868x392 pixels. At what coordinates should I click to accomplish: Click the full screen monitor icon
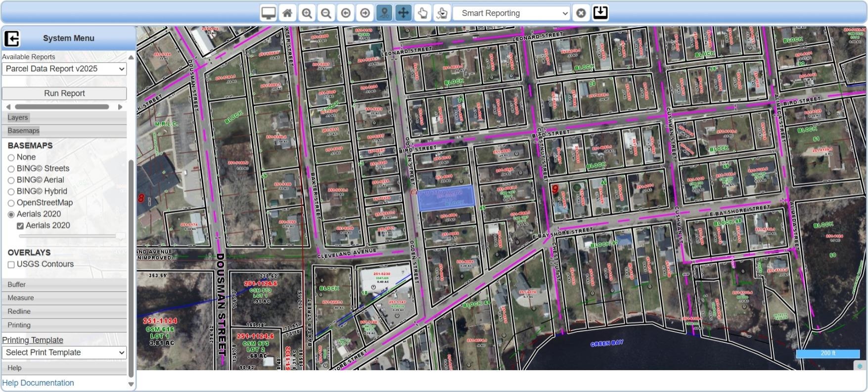pos(269,13)
